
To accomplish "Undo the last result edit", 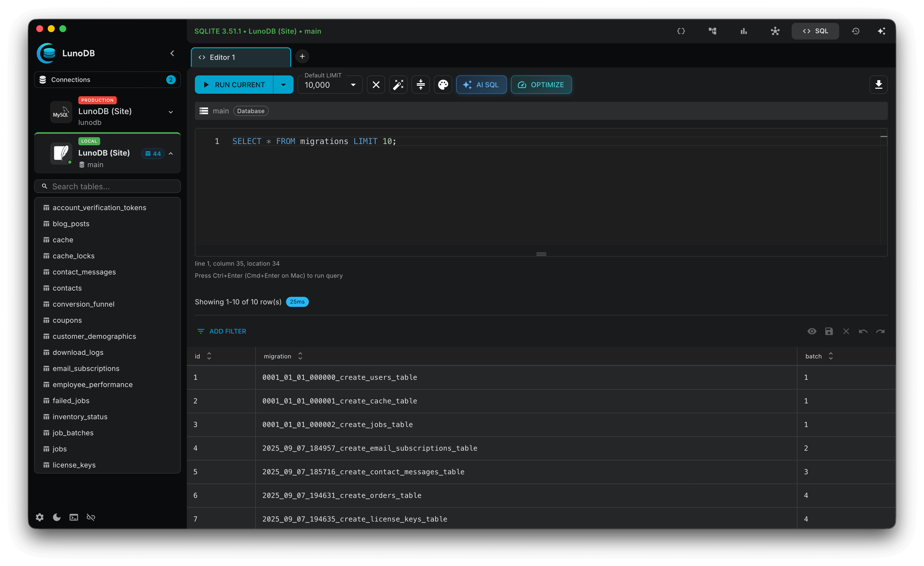I will (x=863, y=331).
